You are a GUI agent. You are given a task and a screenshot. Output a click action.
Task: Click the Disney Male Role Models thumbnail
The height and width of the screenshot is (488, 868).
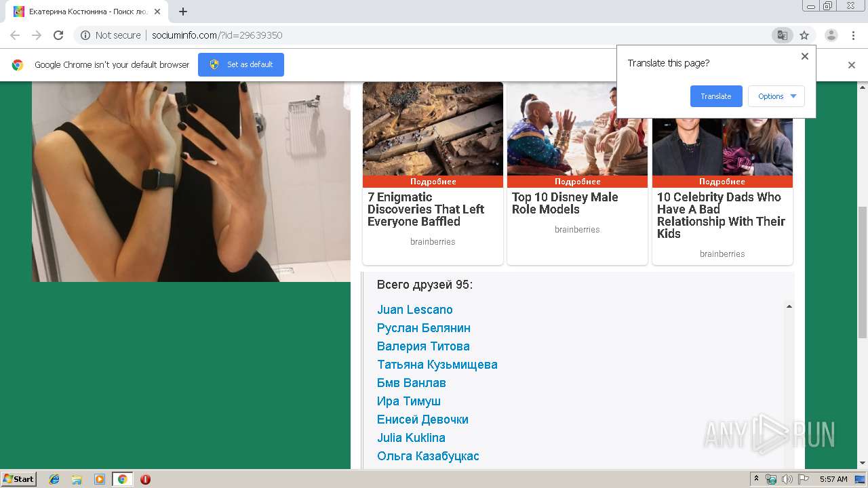pyautogui.click(x=577, y=129)
